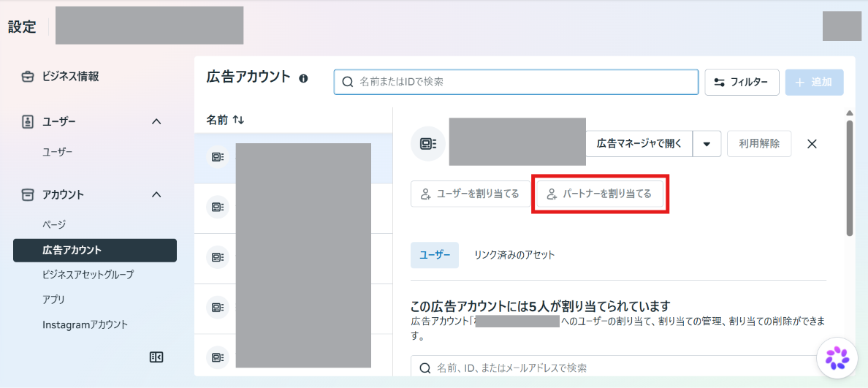Click パートナーを割り当てる button

click(600, 194)
